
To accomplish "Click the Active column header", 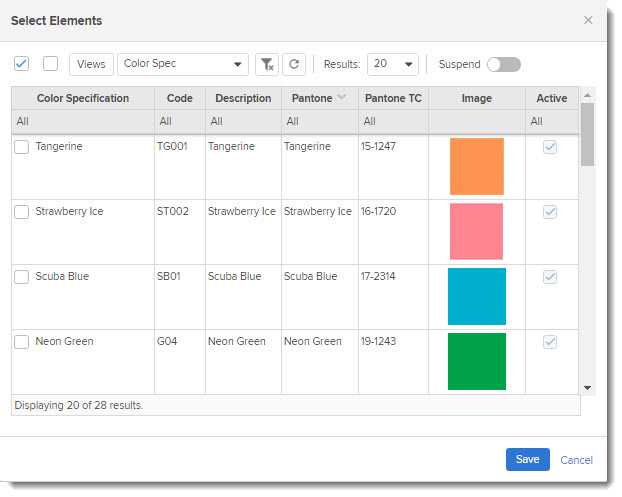I will [x=552, y=98].
